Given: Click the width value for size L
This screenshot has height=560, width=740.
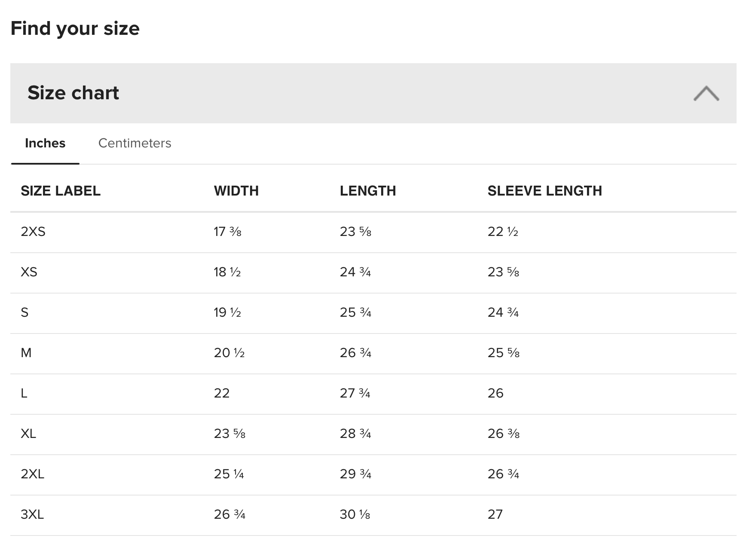Looking at the screenshot, I should point(222,393).
